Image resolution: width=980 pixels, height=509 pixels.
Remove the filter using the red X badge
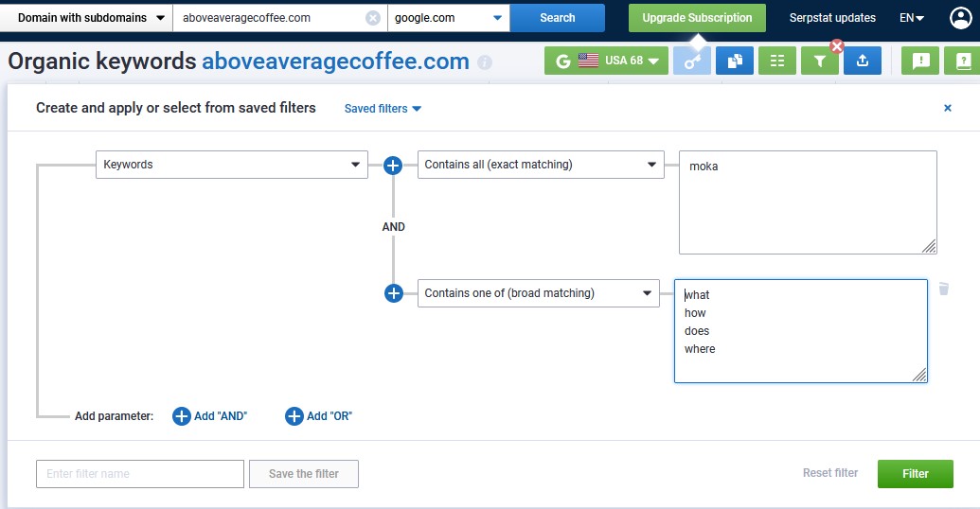pyautogui.click(x=837, y=45)
